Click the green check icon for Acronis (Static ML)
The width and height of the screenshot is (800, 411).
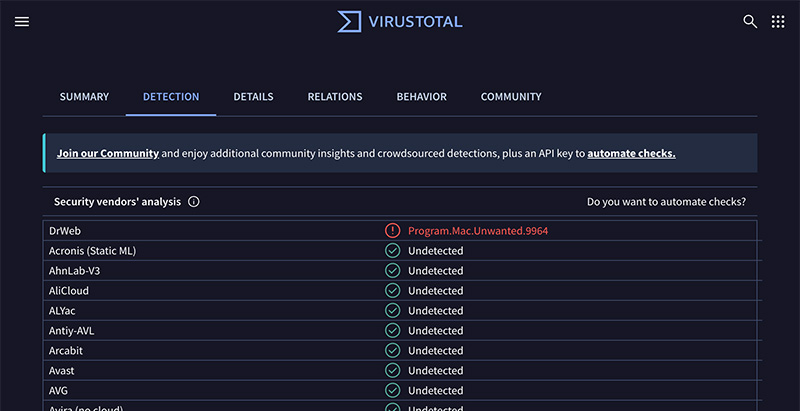point(392,251)
